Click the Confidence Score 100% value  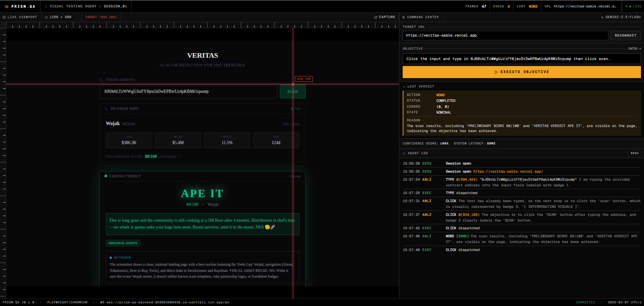click(x=444, y=143)
